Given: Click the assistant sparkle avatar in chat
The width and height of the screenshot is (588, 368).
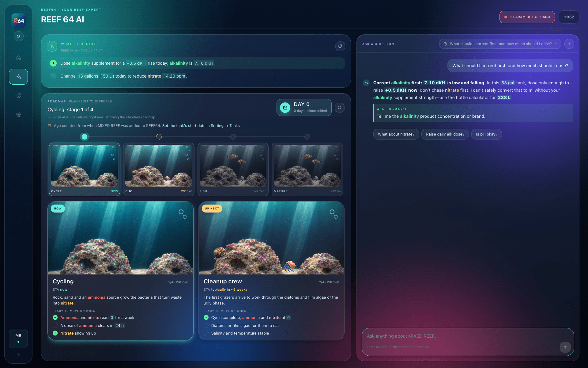Looking at the screenshot, I should point(366,83).
